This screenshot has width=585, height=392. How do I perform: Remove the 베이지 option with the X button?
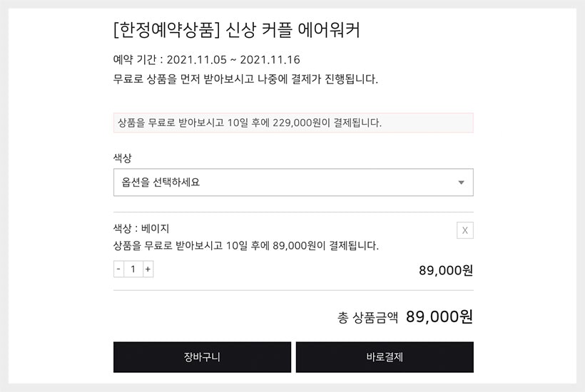point(464,230)
